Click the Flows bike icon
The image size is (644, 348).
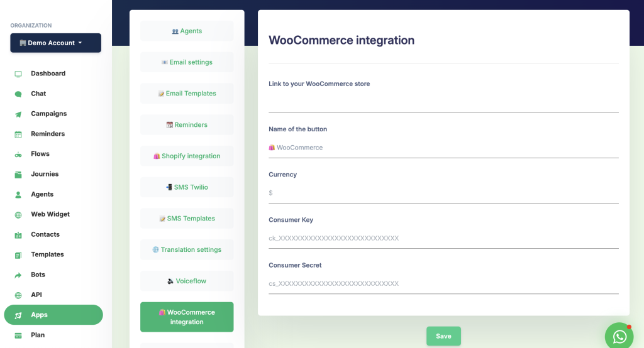click(18, 155)
